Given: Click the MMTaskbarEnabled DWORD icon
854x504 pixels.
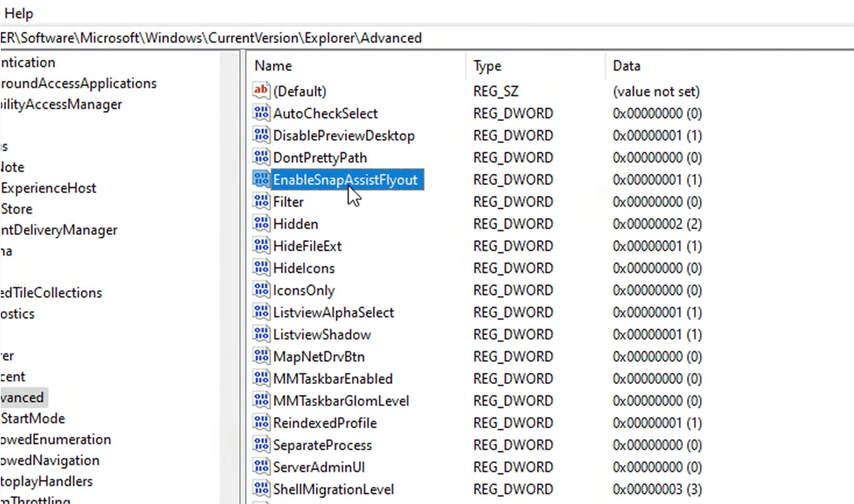Looking at the screenshot, I should tap(261, 378).
